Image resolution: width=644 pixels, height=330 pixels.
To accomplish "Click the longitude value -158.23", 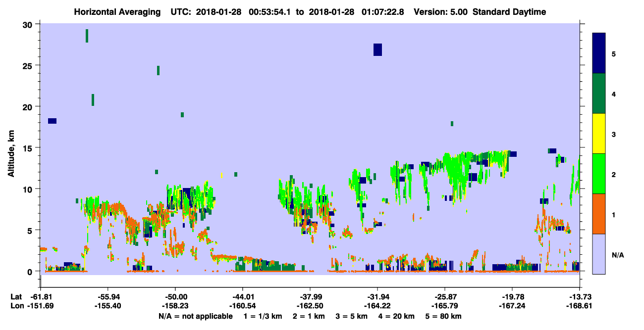I will 175,306.
